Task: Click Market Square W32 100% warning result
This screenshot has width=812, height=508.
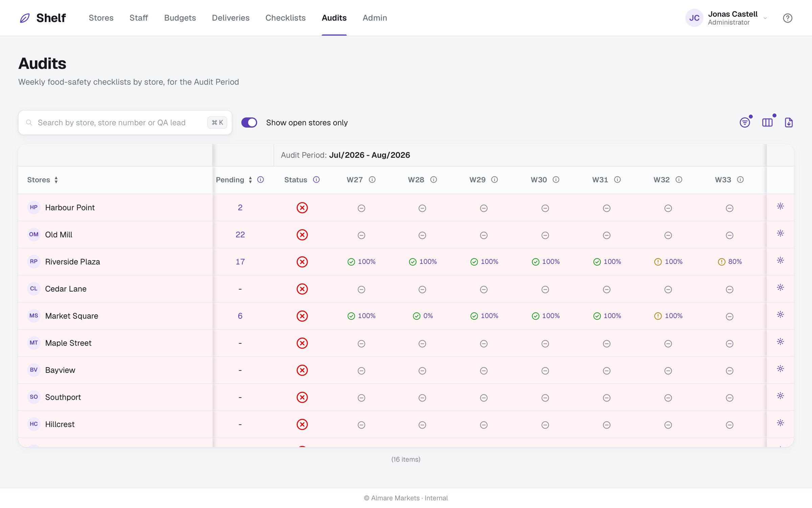Action: (668, 316)
